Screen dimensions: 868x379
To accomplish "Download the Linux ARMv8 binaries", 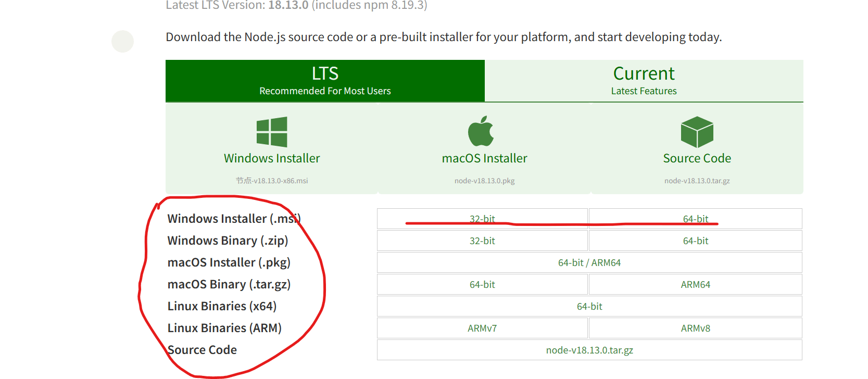I will tap(696, 328).
